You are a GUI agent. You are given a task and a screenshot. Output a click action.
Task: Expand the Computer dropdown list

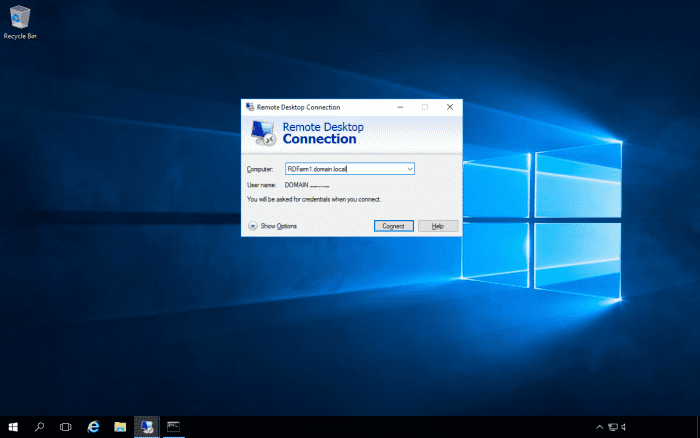coord(409,169)
